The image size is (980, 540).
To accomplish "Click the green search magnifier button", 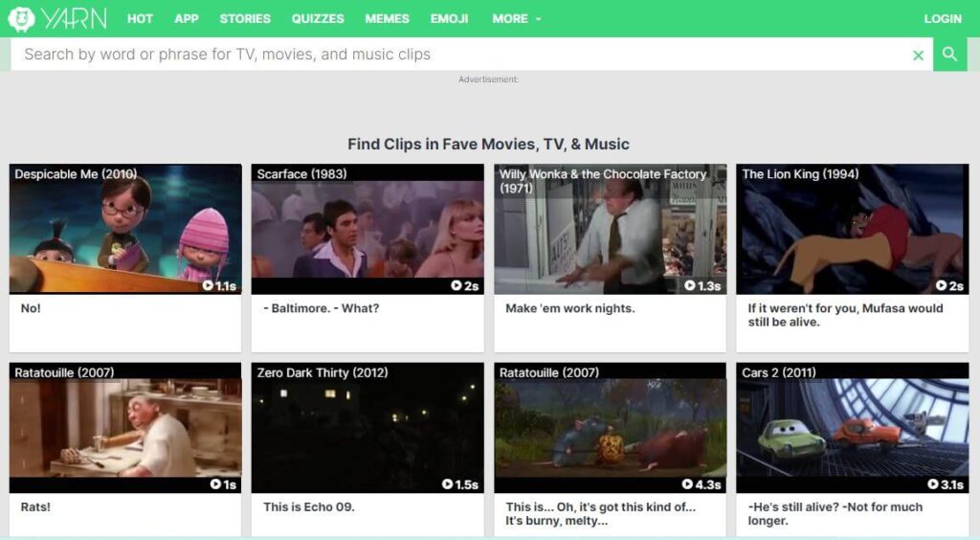I will pyautogui.click(x=949, y=55).
